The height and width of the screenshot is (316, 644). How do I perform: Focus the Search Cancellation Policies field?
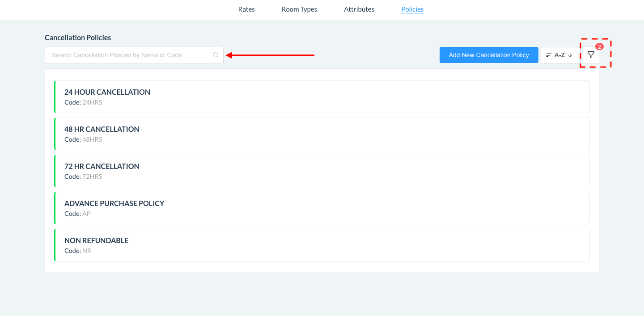click(130, 55)
